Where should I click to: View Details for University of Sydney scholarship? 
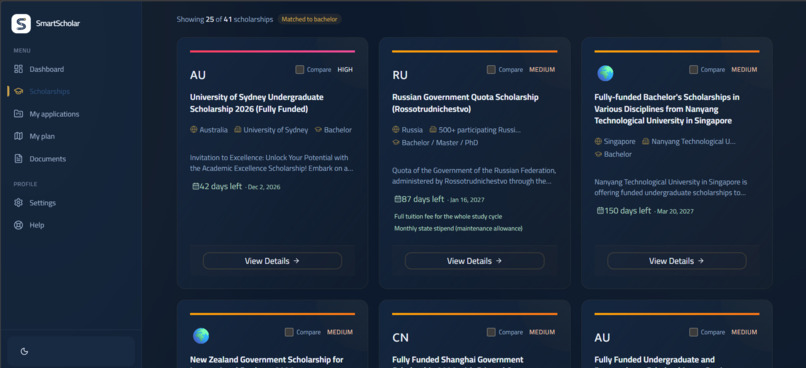coord(272,261)
